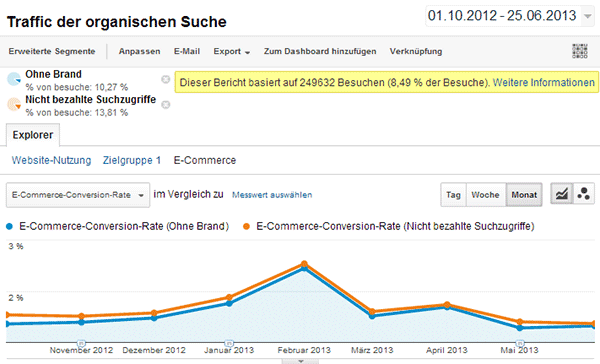Image resolution: width=600 pixels, height=364 pixels.
Task: Open the Export dropdown
Action: pyautogui.click(x=232, y=51)
